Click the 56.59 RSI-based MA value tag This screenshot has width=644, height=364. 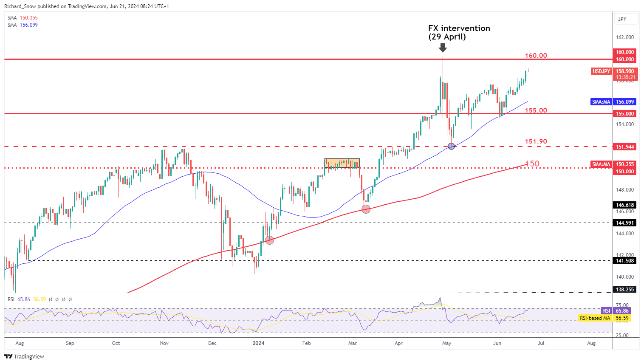622,318
